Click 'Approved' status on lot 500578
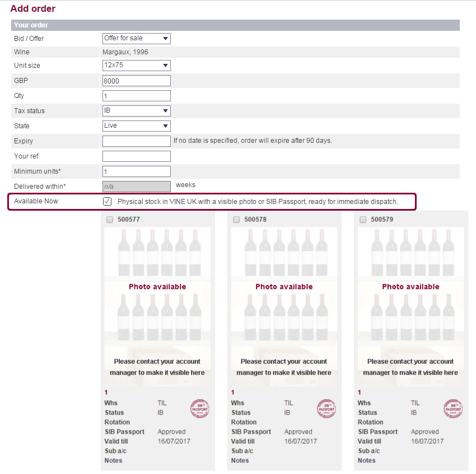The image size is (476, 474). tap(298, 432)
